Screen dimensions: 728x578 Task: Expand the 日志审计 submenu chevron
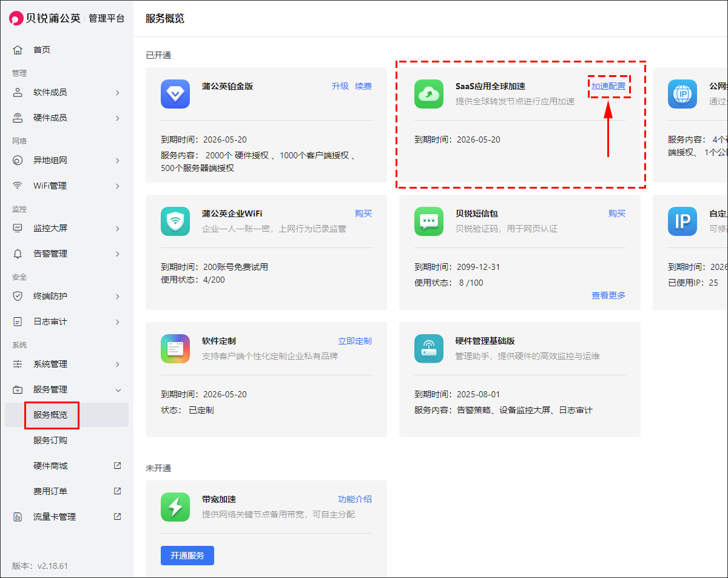(118, 321)
